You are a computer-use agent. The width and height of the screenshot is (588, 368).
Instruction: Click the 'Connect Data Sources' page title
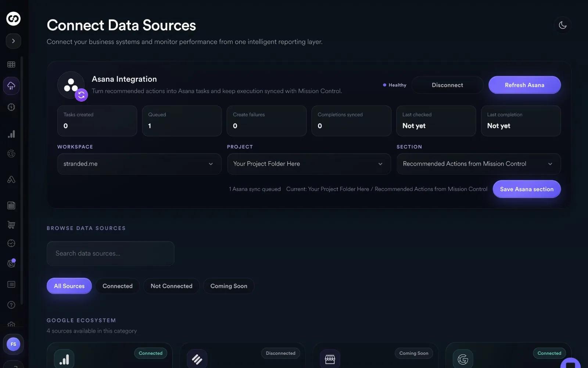pos(121,25)
